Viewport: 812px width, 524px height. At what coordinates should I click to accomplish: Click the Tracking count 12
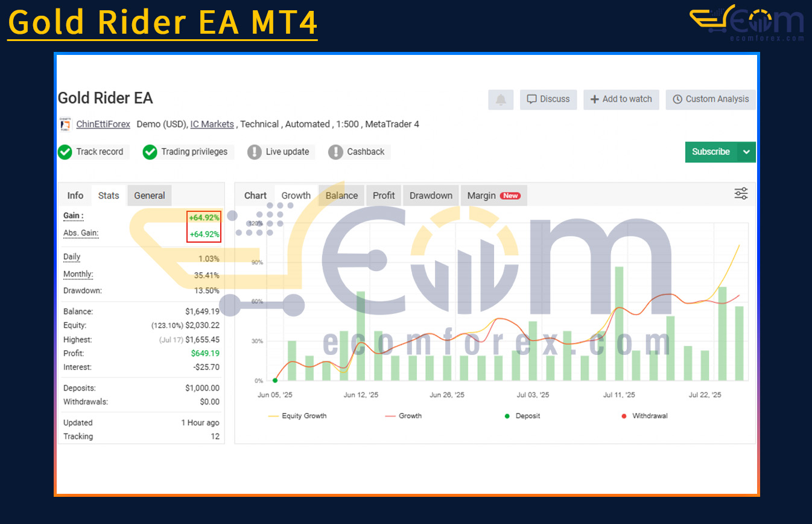(215, 437)
